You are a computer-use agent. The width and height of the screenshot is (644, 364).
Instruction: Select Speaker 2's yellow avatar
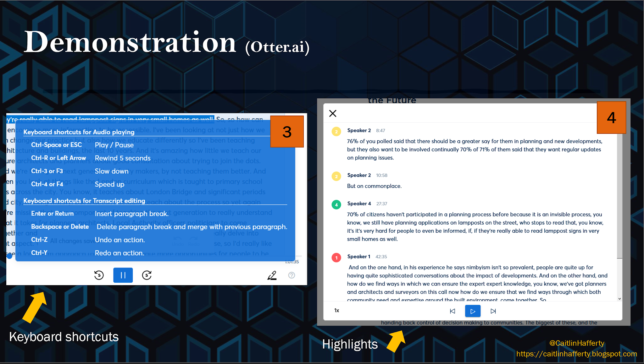[x=336, y=132]
